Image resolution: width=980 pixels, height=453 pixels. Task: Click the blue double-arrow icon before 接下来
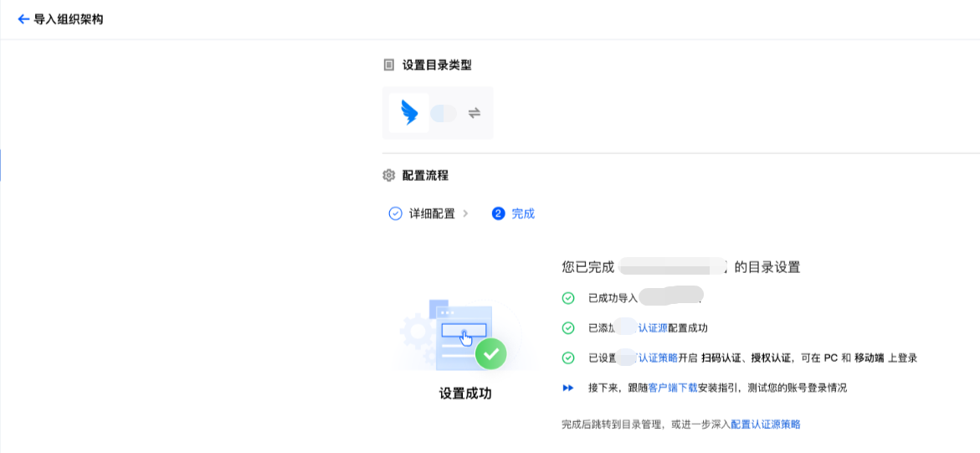(568, 388)
